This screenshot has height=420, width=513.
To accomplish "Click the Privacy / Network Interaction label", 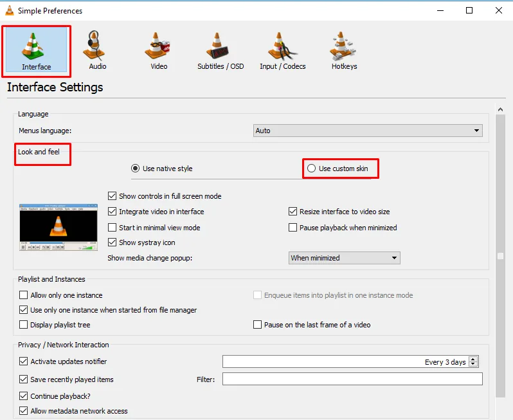I will 64,345.
